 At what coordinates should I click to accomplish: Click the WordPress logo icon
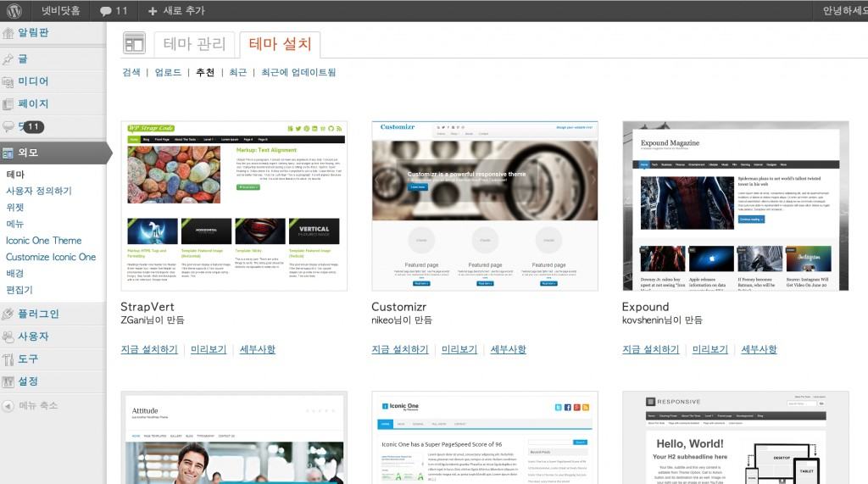click(x=14, y=11)
